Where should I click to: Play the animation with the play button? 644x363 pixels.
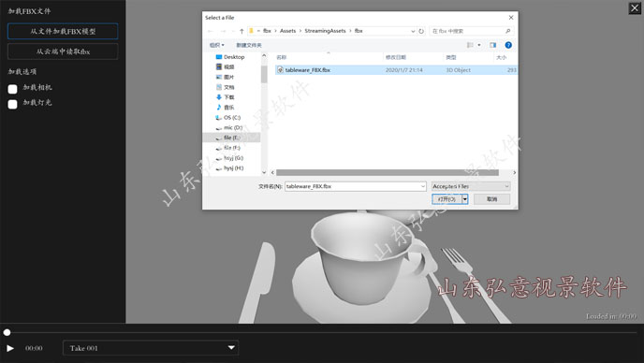10,348
